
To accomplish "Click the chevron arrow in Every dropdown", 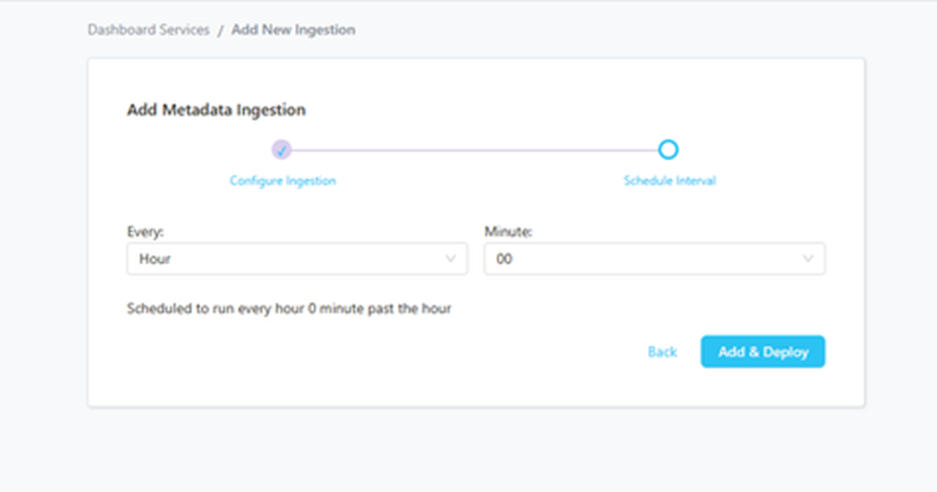I will tap(450, 259).
